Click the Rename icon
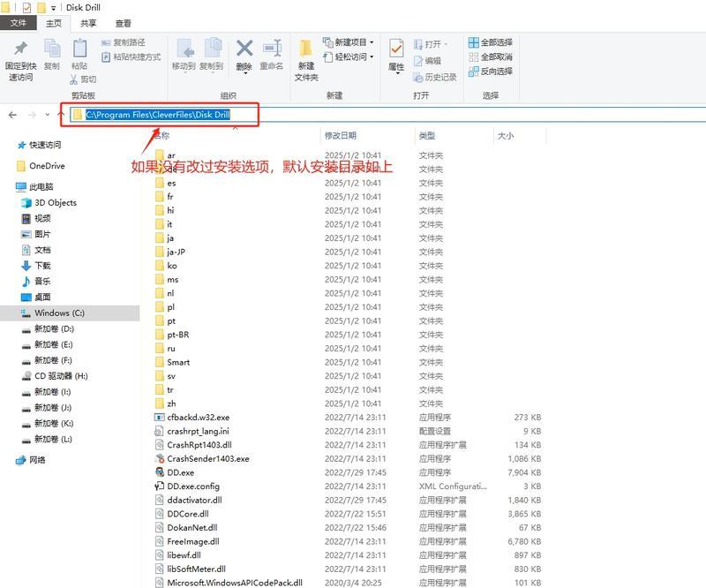This screenshot has width=706, height=588. tap(272, 49)
